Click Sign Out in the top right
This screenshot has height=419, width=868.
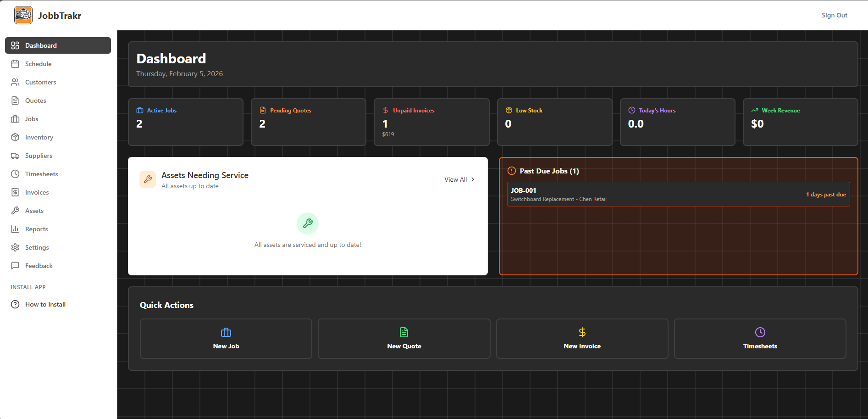pyautogui.click(x=834, y=15)
